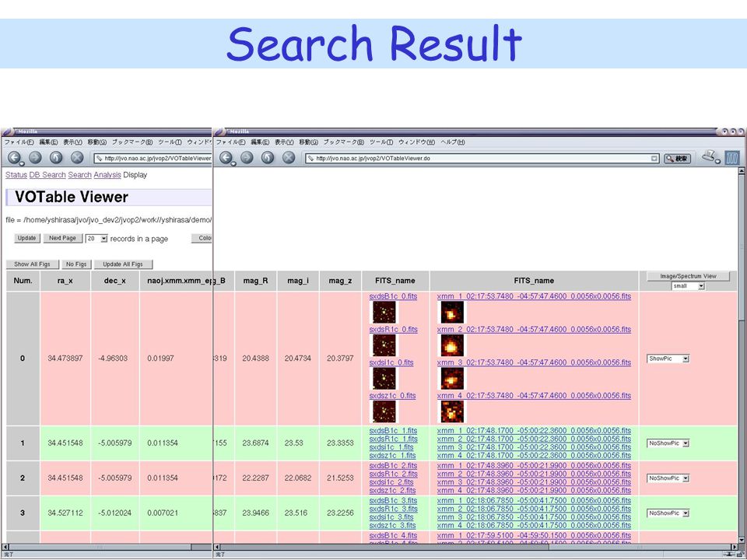Viewport: 747px width, 560px height.
Task: Click cell value 34.473897
Action: click(65, 359)
